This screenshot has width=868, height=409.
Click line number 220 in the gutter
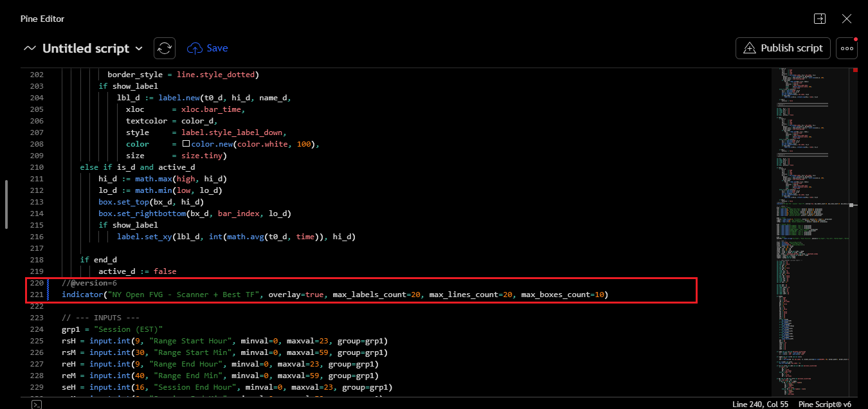coord(36,283)
